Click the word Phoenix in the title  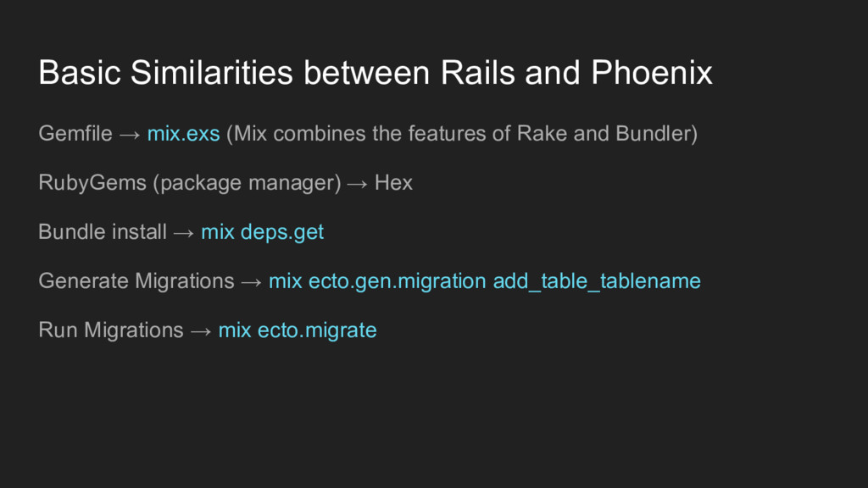click(652, 73)
